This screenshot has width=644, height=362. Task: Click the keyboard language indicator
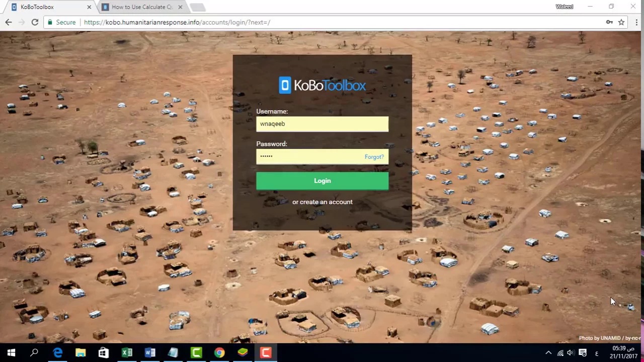click(597, 353)
